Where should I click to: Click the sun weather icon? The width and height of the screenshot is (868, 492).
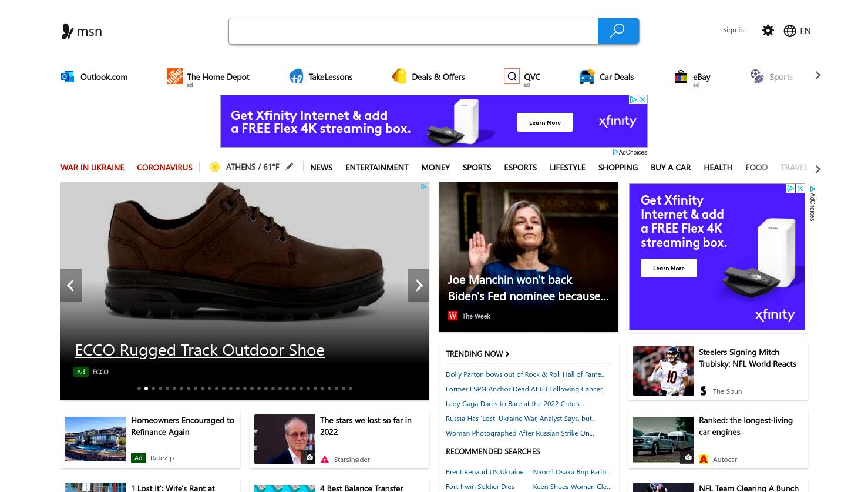(x=215, y=167)
